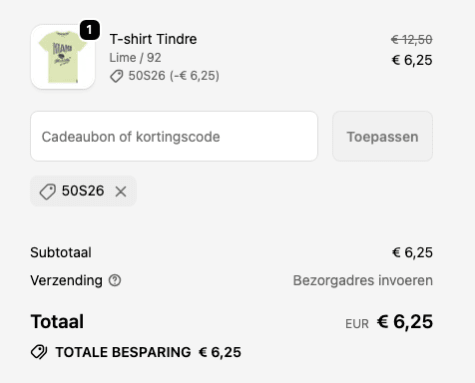Screen dimensions: 475x383
Task: Click the Verzending label
Action: 66,280
